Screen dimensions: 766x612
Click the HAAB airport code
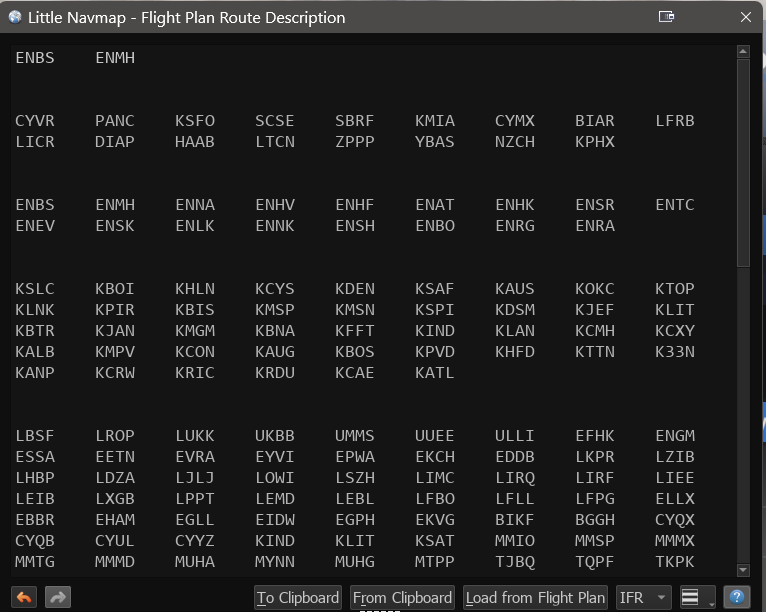coord(195,142)
